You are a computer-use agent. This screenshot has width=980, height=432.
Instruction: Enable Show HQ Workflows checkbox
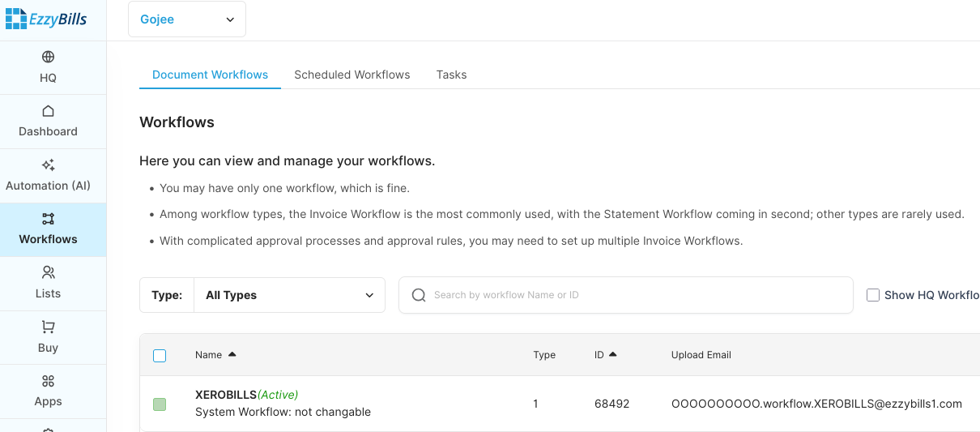click(873, 295)
